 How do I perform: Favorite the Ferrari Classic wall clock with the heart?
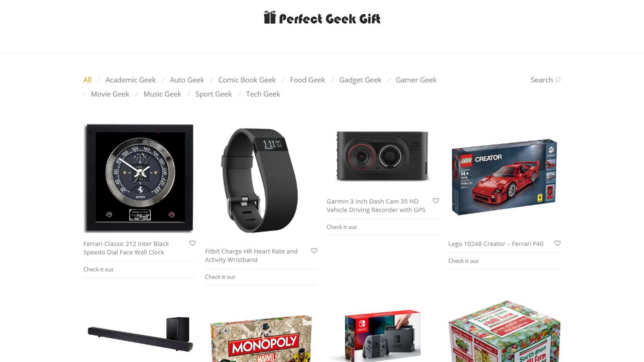pos(192,243)
